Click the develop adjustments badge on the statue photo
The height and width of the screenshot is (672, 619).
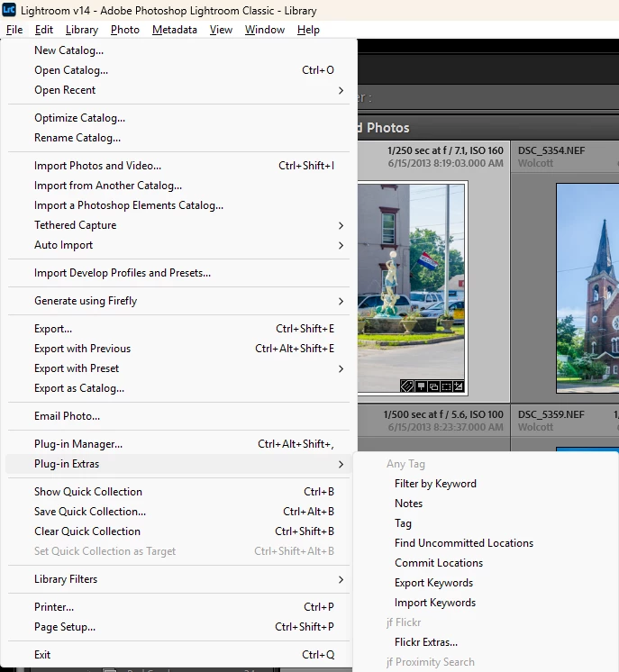click(459, 386)
